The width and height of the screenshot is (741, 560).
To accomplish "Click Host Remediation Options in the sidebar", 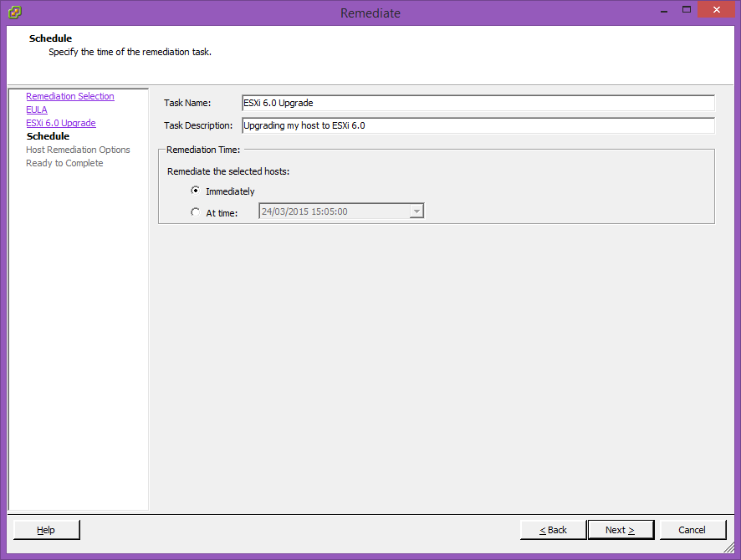I will [x=78, y=150].
